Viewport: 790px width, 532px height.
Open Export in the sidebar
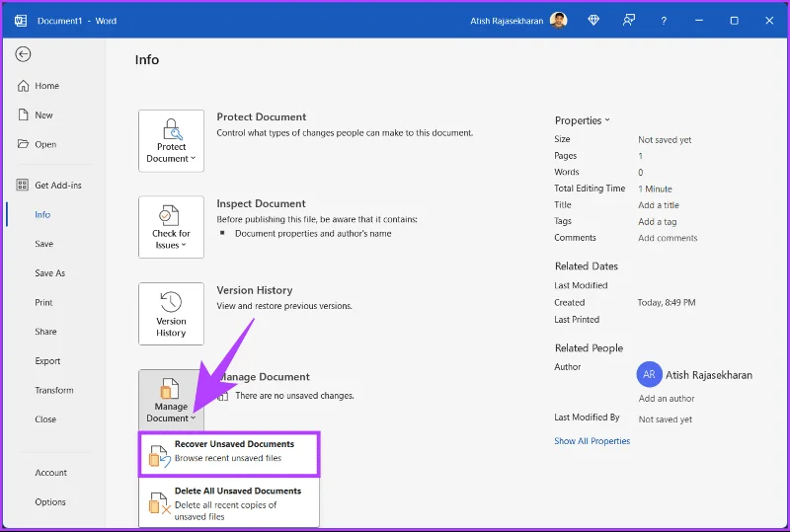(x=47, y=360)
